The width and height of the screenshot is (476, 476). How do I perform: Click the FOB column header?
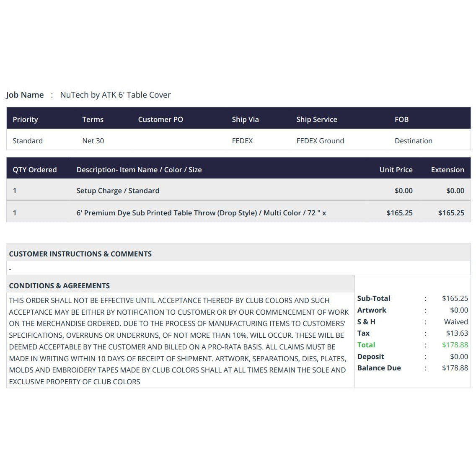coord(401,119)
